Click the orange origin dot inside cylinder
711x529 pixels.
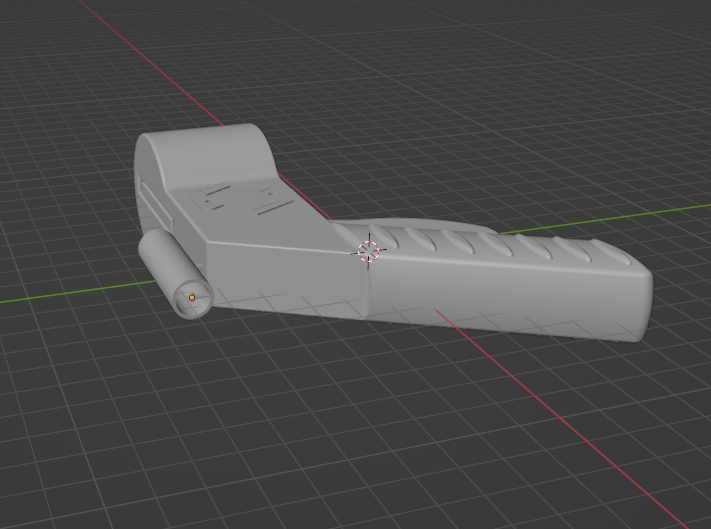(192, 297)
